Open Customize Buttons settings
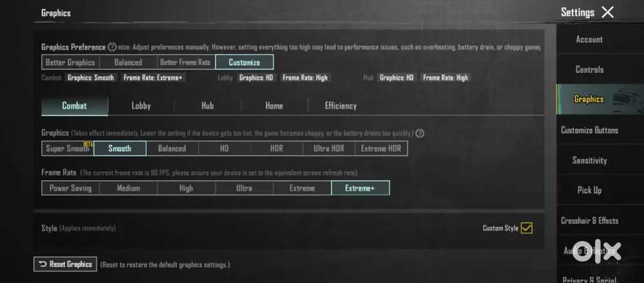 coord(589,130)
